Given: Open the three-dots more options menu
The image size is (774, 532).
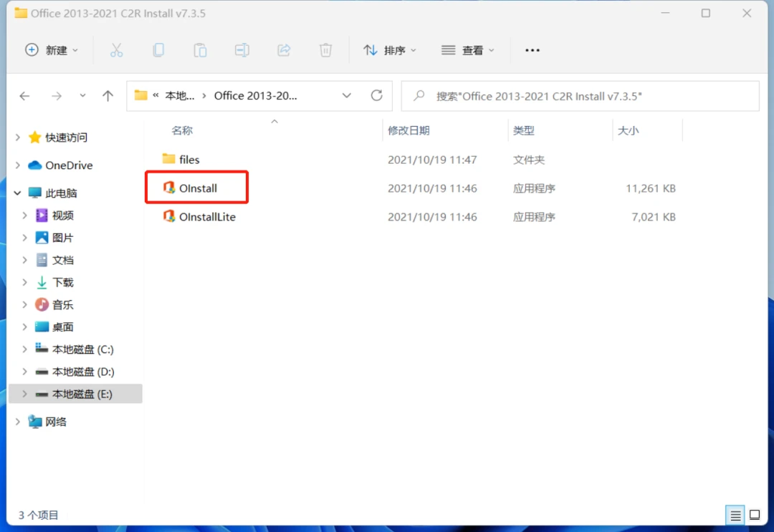Looking at the screenshot, I should point(532,50).
